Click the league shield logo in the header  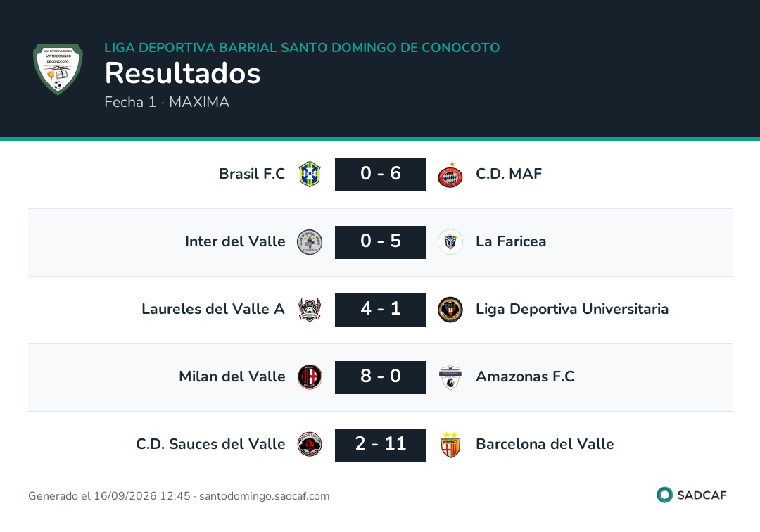pos(58,69)
